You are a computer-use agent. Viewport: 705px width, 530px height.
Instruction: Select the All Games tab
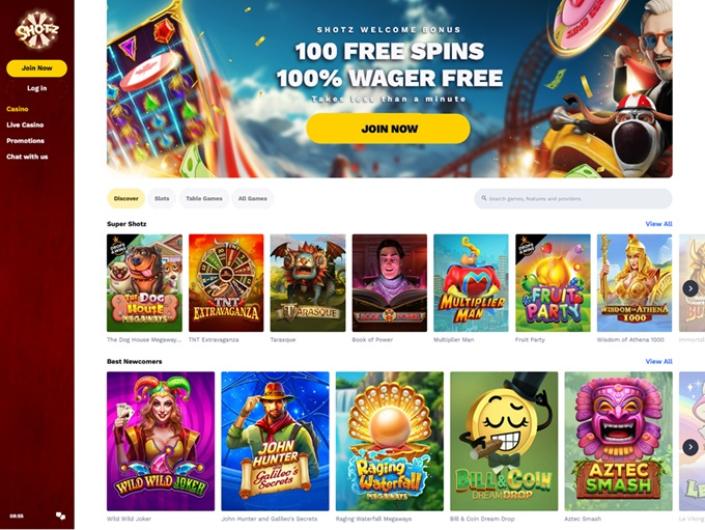tap(253, 198)
